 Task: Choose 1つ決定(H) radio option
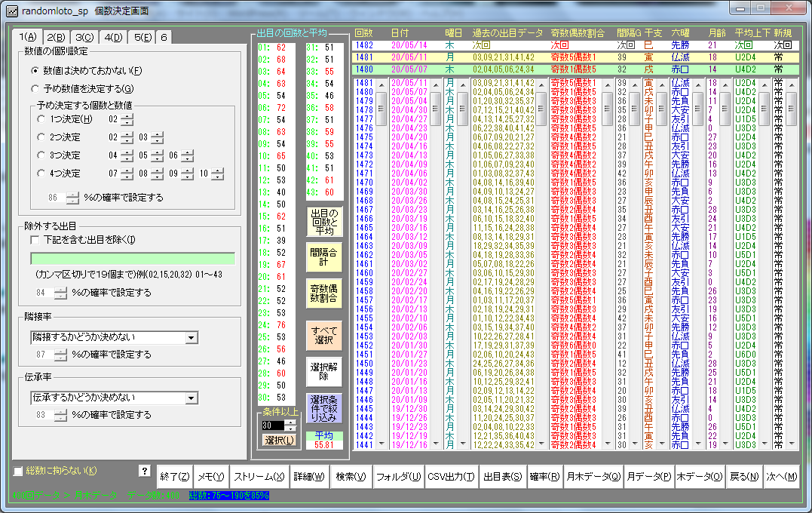[x=41, y=119]
